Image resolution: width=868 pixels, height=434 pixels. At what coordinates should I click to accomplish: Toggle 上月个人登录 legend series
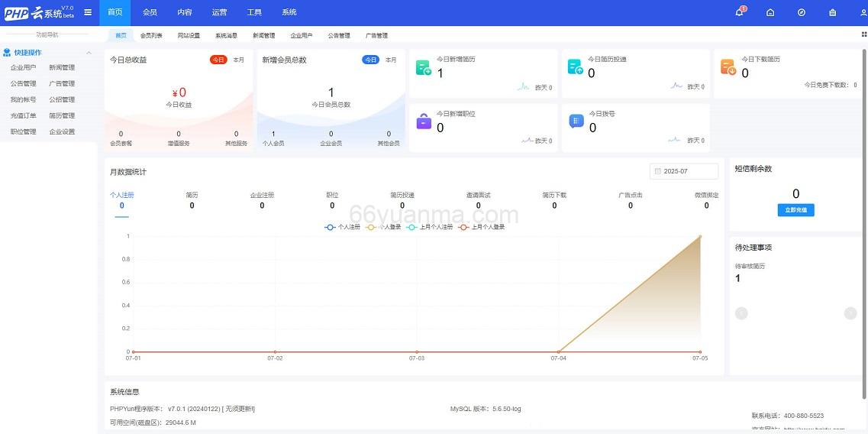point(481,227)
